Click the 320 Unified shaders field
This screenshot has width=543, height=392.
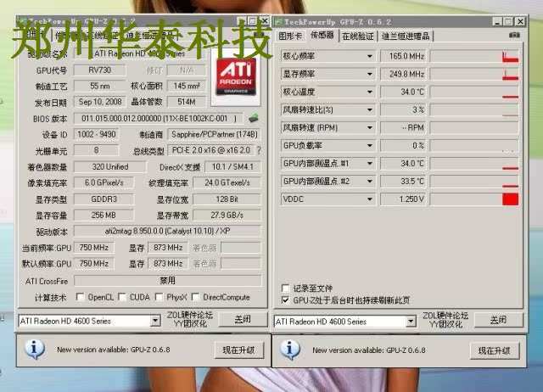tap(110, 167)
